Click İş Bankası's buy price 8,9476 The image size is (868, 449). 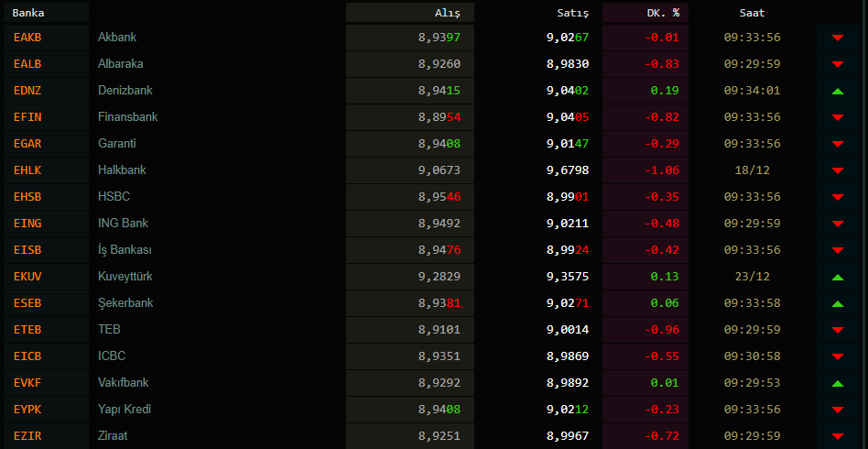pos(439,250)
